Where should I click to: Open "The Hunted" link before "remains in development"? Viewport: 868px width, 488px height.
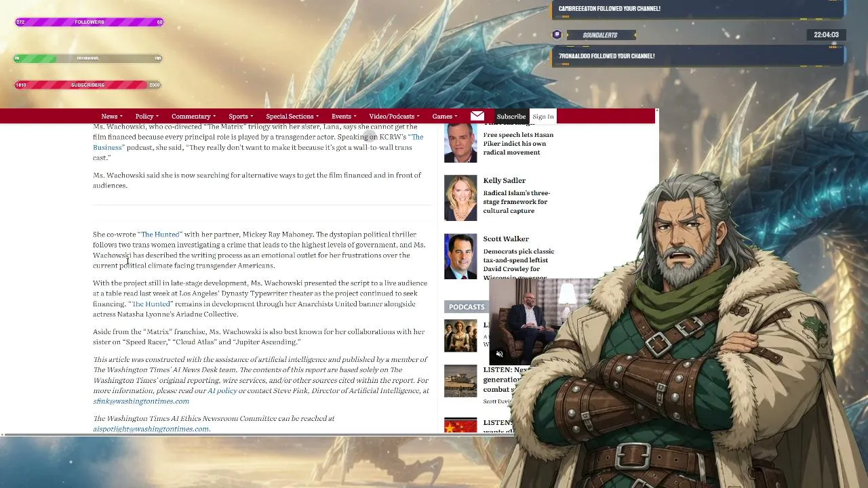(151, 304)
